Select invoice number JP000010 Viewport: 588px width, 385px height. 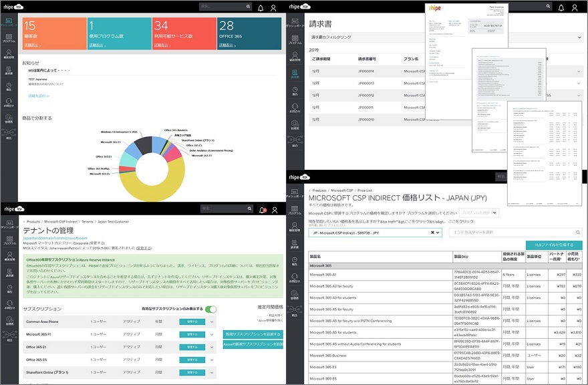point(366,120)
